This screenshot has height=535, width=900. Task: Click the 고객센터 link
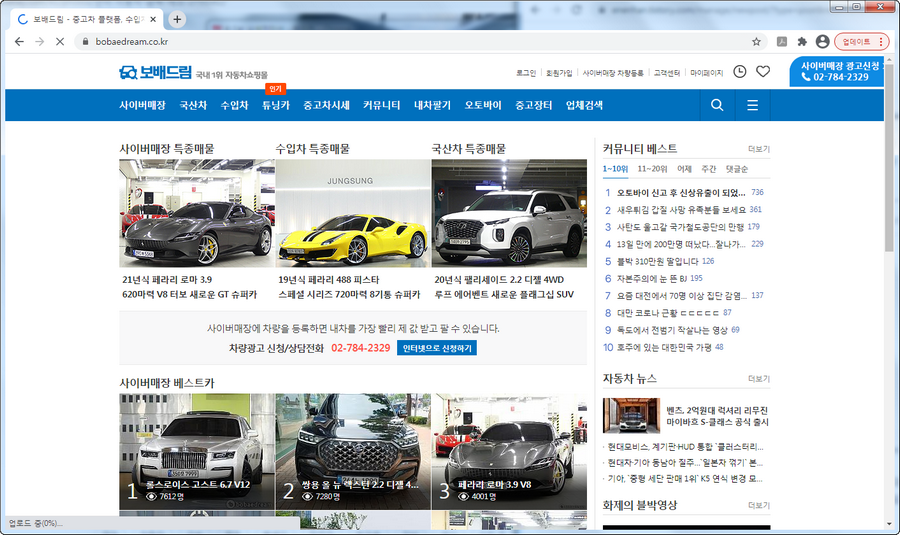pyautogui.click(x=666, y=73)
